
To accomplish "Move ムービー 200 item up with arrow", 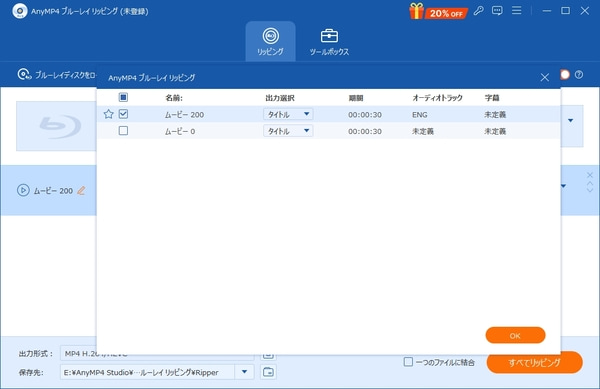I will click(590, 184).
